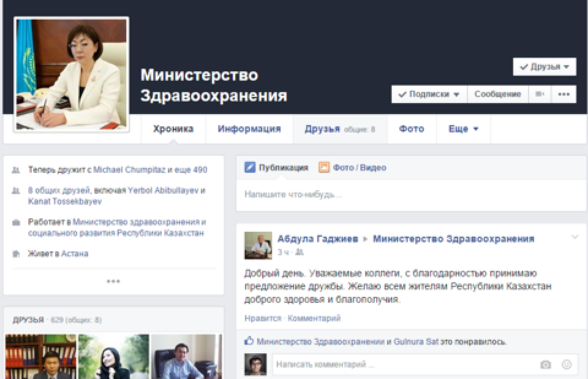Image resolution: width=588 pixels, height=379 pixels.
Task: Click Министерство Здравоохранения link in post header
Action: click(453, 239)
